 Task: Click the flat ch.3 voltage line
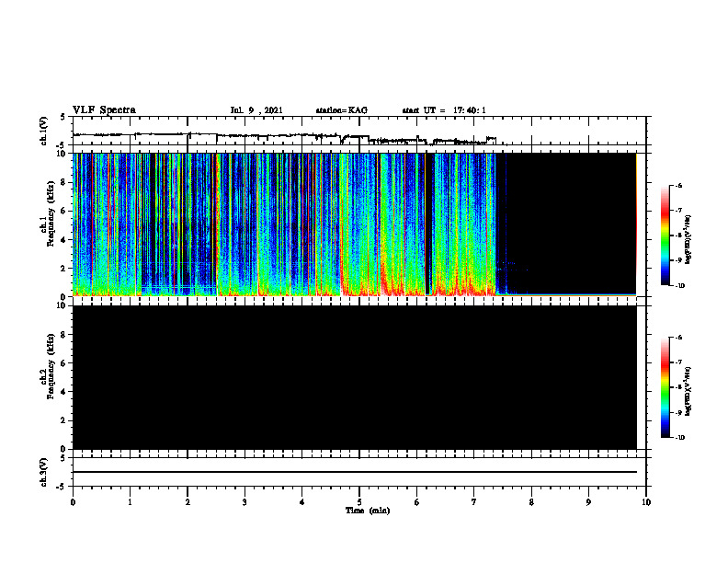[355, 472]
